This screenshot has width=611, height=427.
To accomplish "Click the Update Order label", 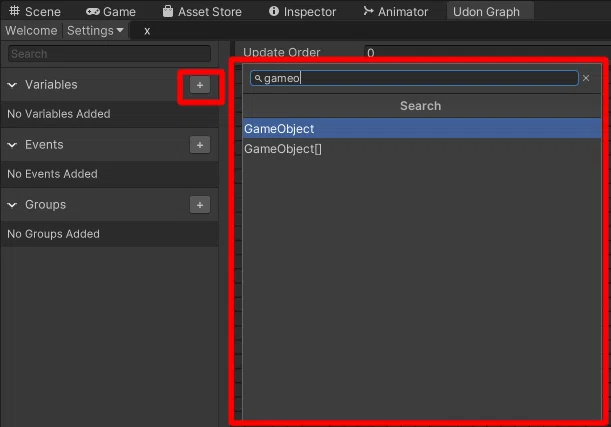I will coord(281,52).
